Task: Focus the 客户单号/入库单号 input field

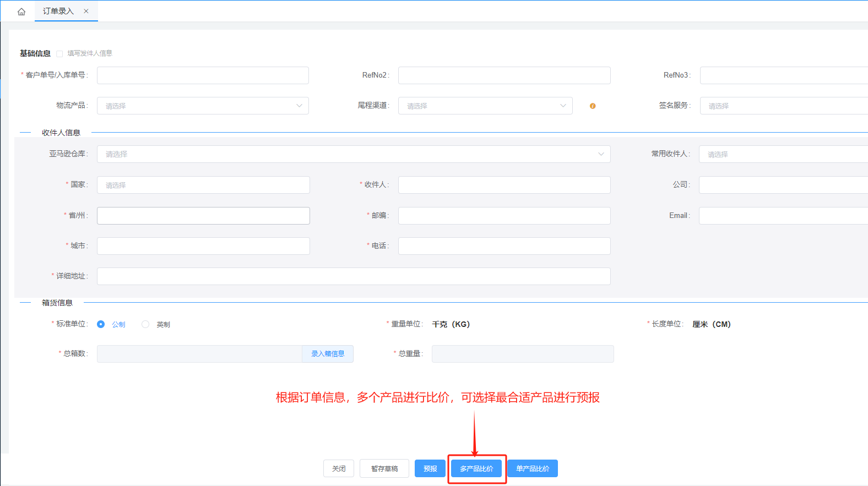Action: click(x=203, y=75)
